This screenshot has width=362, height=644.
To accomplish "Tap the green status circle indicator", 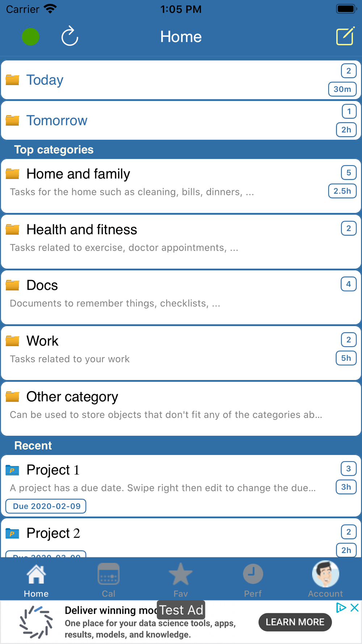I will point(31,37).
